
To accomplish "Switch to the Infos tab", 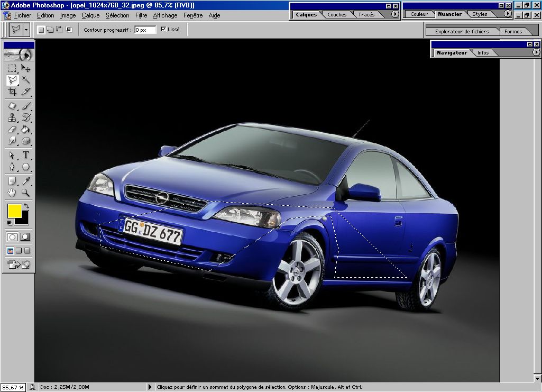I will coord(483,52).
